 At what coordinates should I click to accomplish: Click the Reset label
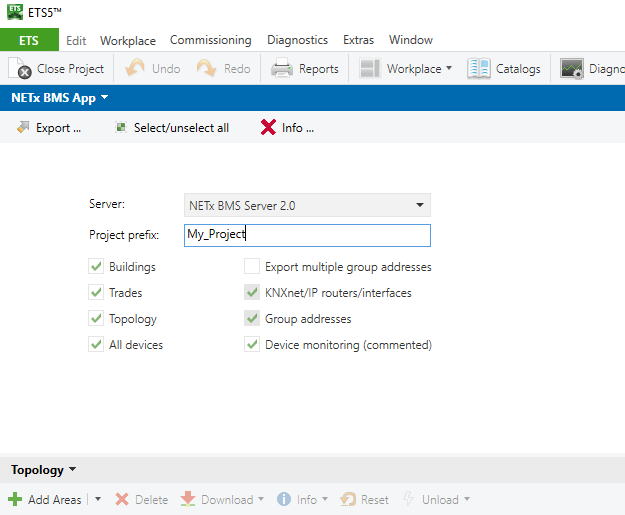[375, 499]
